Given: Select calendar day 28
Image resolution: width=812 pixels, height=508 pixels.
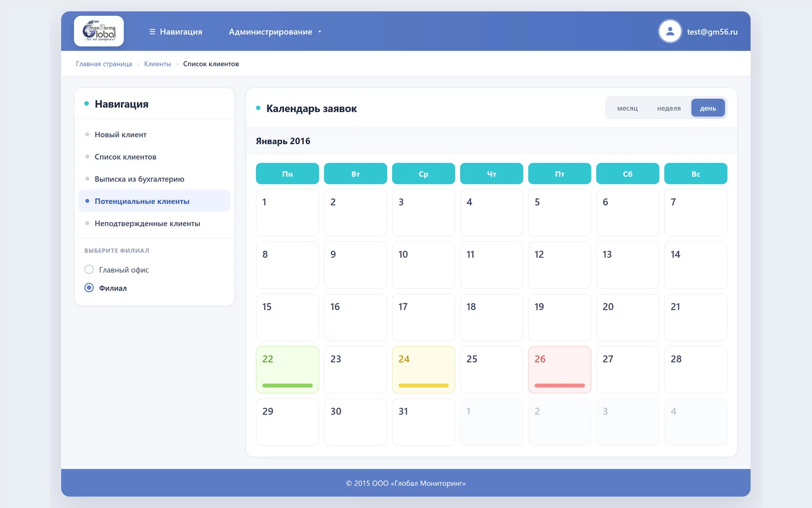Looking at the screenshot, I should tap(696, 370).
